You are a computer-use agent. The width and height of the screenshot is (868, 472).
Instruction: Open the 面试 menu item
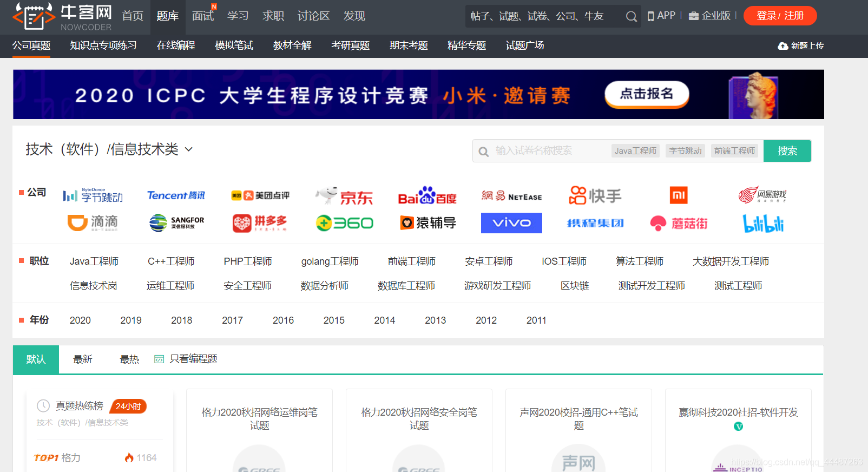pos(203,16)
